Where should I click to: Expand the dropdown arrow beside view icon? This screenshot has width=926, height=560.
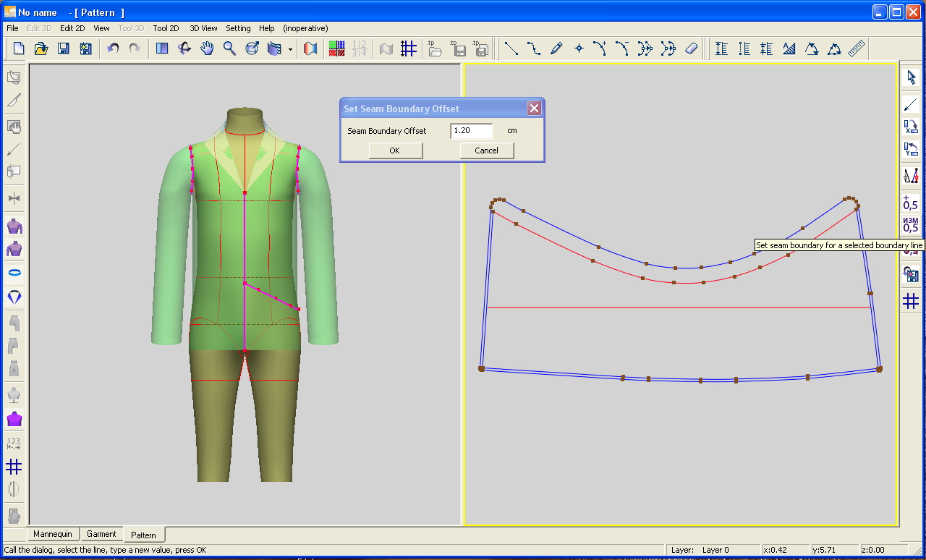(290, 49)
